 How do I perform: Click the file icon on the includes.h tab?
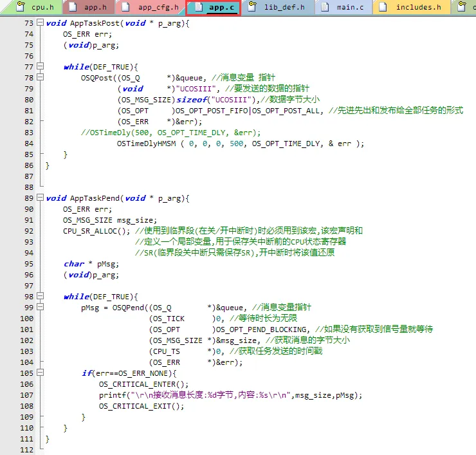tap(383, 8)
